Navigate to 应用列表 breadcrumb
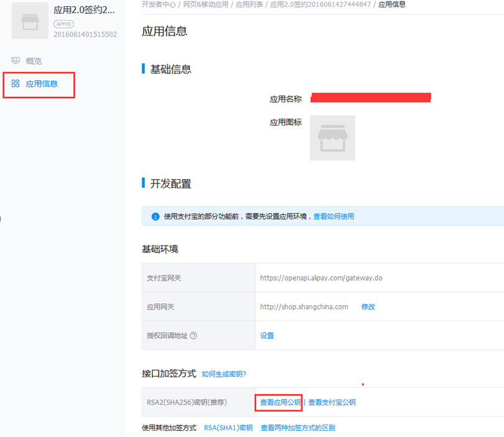 tap(249, 4)
